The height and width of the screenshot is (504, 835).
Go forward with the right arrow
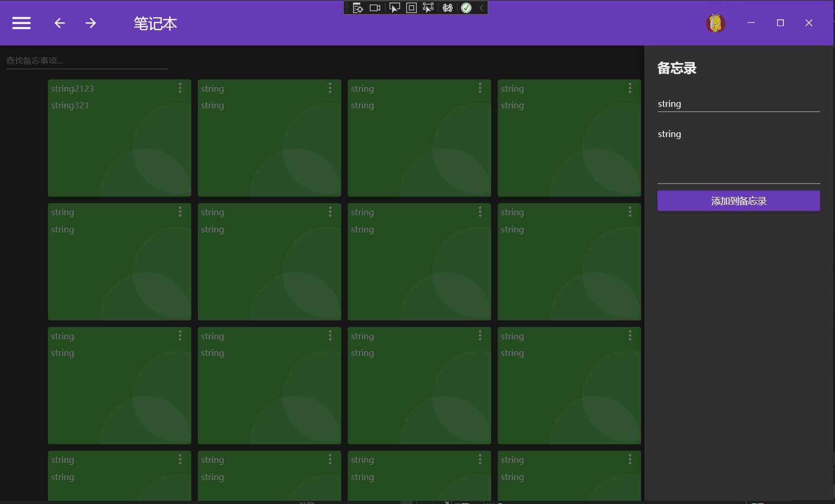click(x=91, y=23)
